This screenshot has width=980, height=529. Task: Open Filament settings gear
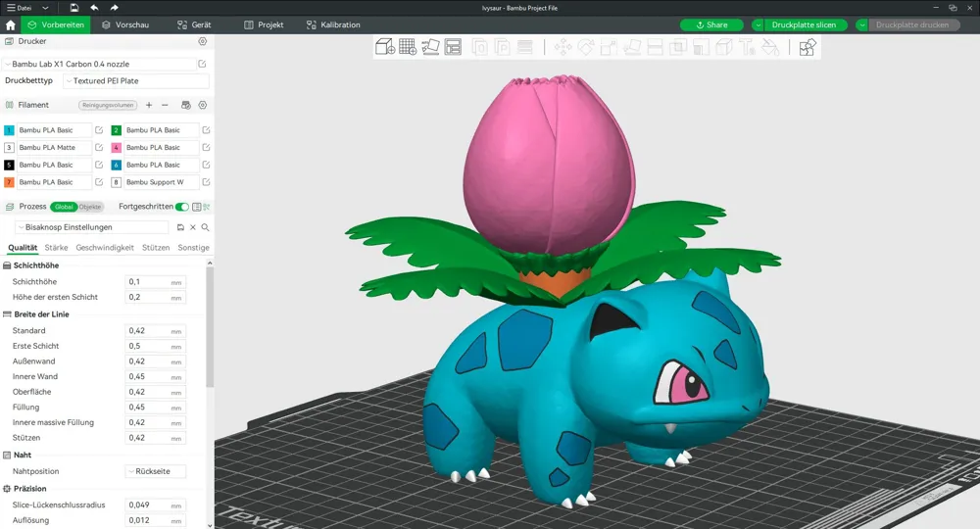pos(203,105)
